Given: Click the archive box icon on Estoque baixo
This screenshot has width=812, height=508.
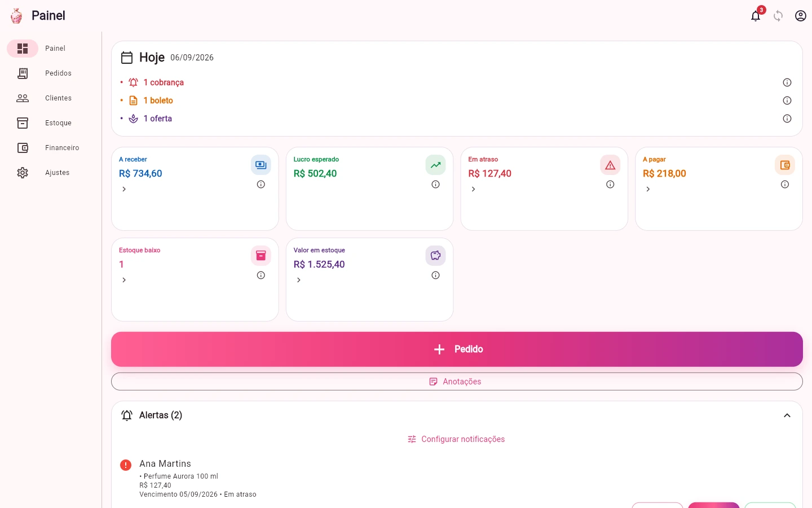Looking at the screenshot, I should 261,256.
